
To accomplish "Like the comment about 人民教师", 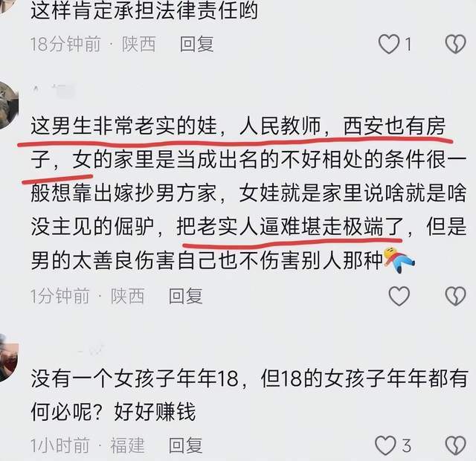I will [x=399, y=296].
